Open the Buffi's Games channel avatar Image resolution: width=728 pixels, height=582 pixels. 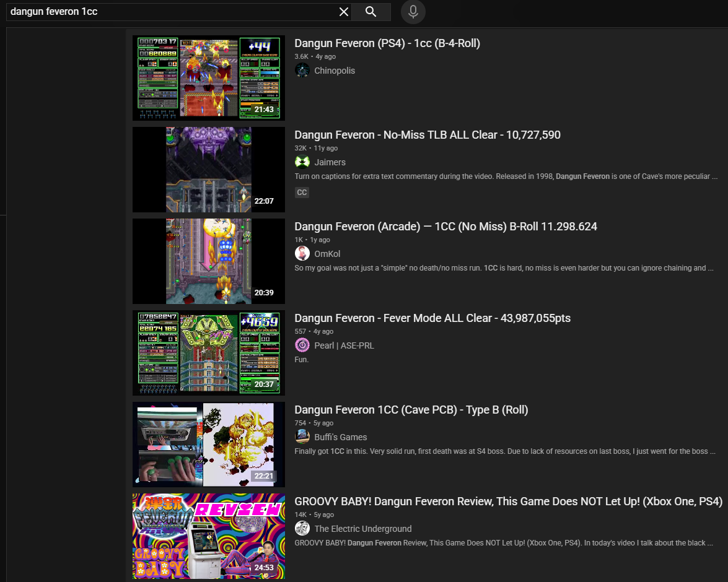tap(302, 436)
